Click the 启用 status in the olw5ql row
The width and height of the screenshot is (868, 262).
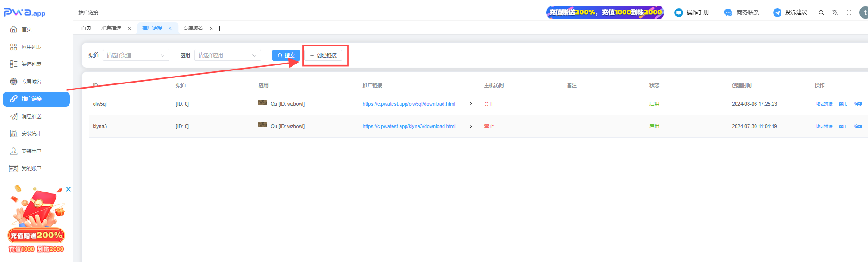[654, 104]
